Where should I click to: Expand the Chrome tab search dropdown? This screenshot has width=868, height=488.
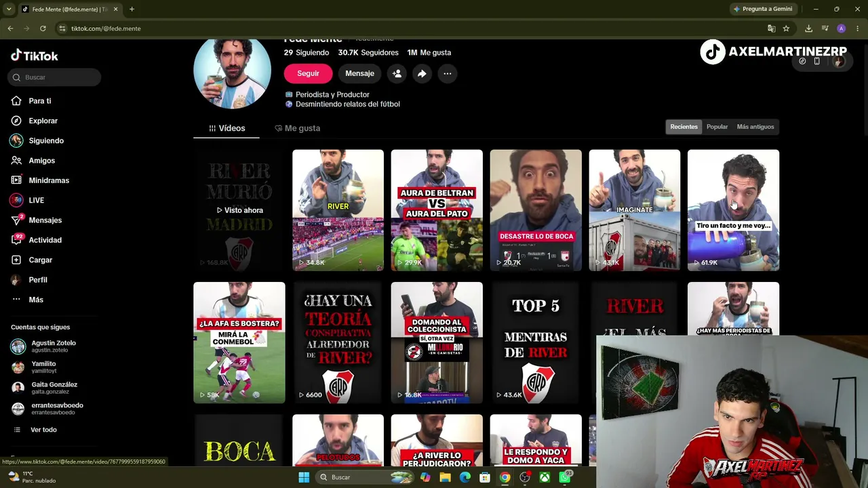[9, 9]
